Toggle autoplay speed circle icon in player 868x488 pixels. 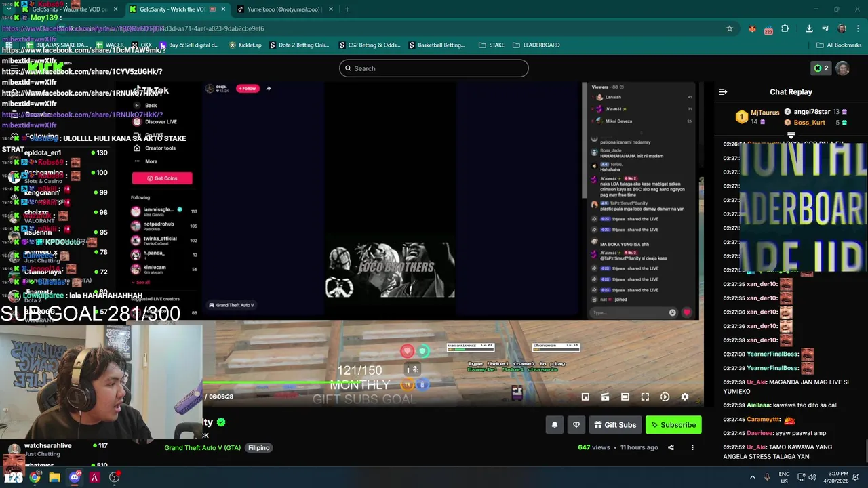click(665, 397)
